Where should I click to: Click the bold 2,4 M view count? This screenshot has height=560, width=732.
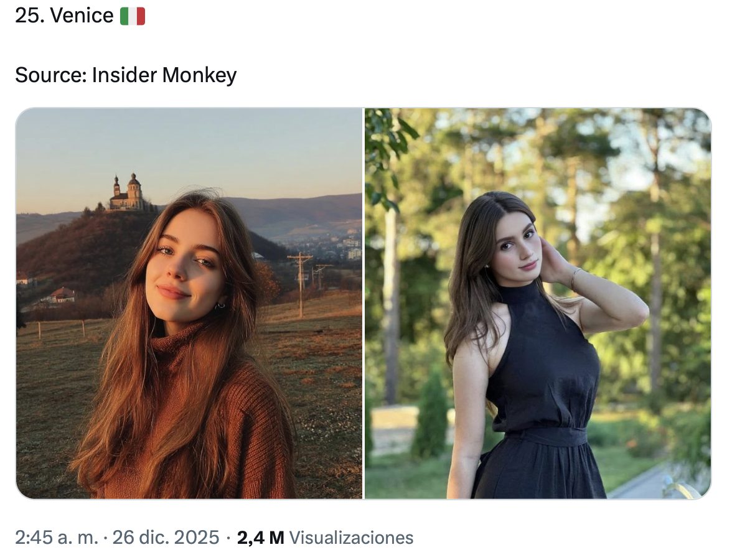(x=260, y=538)
